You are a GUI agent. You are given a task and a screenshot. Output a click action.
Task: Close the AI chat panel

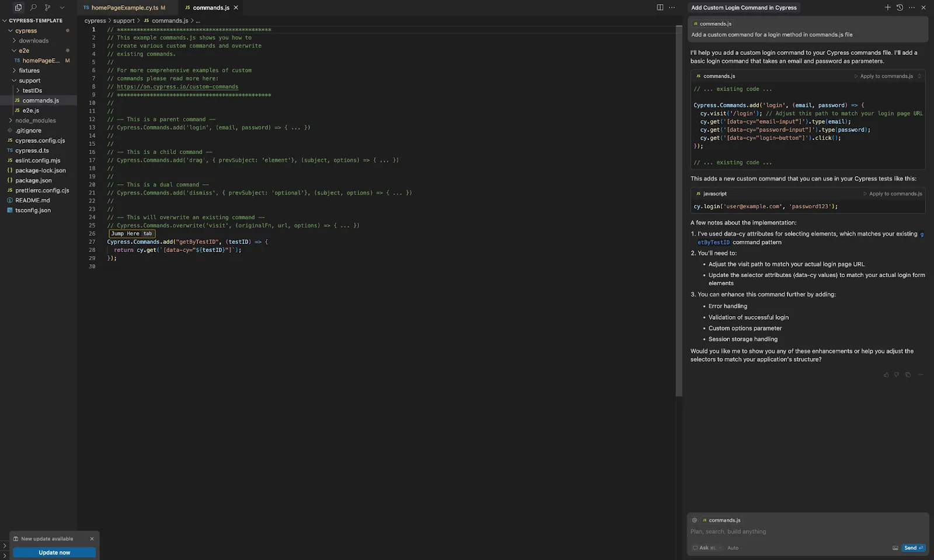923,8
